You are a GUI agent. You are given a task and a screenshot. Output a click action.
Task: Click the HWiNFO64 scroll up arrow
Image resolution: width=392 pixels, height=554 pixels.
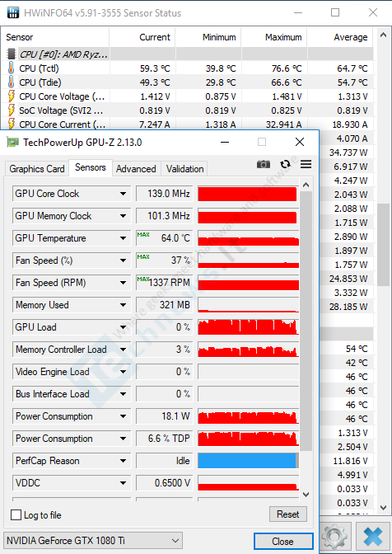pyautogui.click(x=383, y=35)
